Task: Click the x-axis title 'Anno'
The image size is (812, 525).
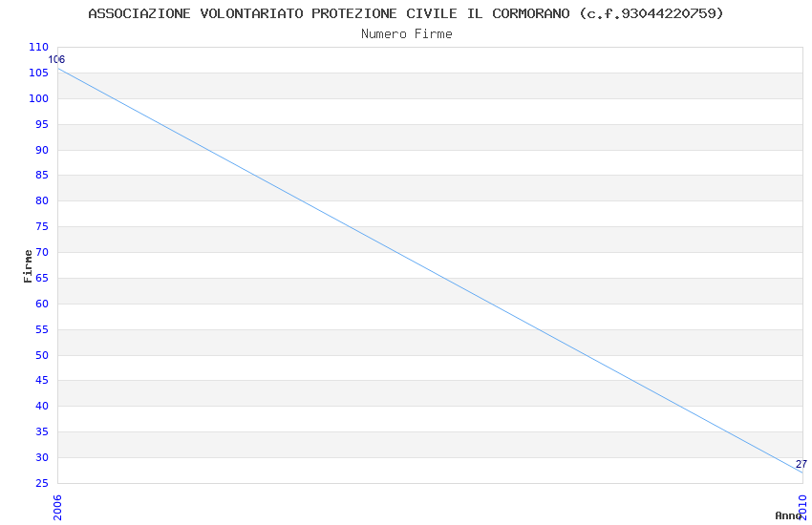Action: pos(788,515)
